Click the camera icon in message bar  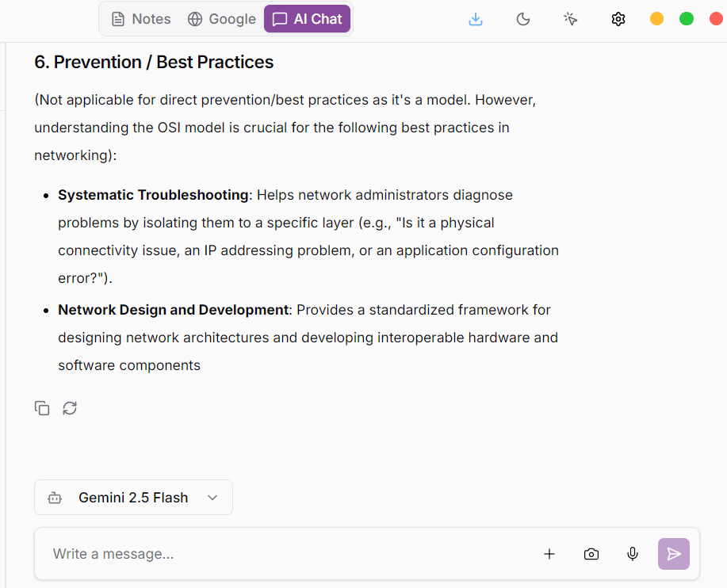click(x=591, y=554)
